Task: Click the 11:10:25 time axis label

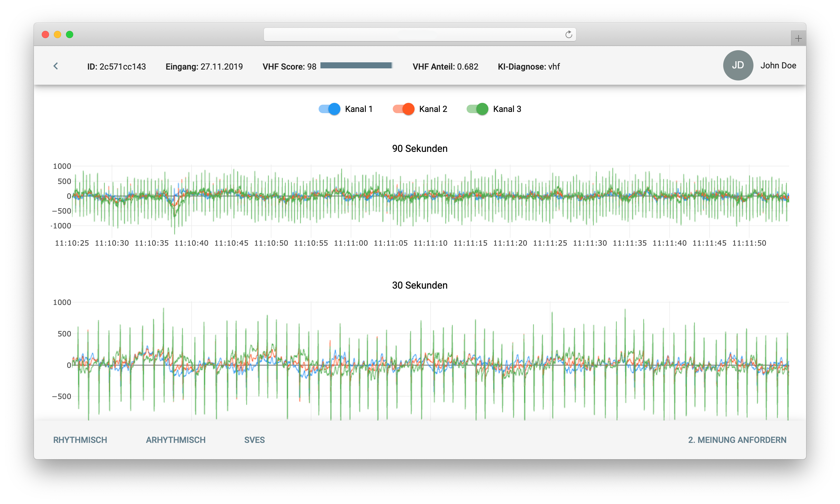Action: pos(72,243)
